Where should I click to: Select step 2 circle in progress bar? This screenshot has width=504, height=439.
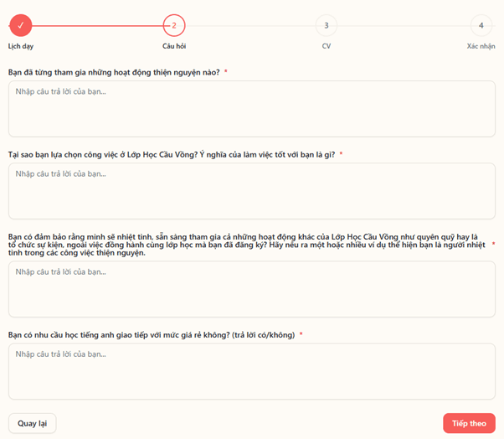click(174, 25)
